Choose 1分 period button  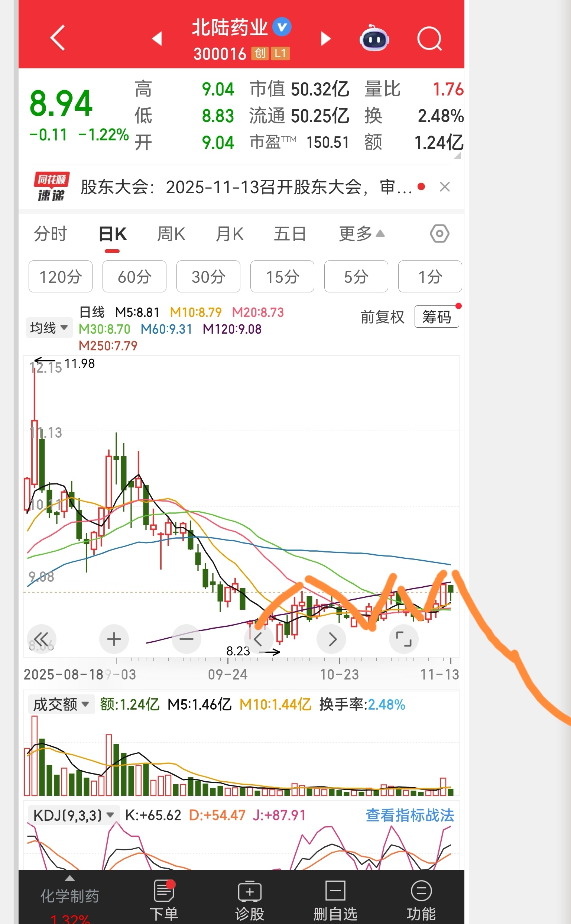point(430,276)
